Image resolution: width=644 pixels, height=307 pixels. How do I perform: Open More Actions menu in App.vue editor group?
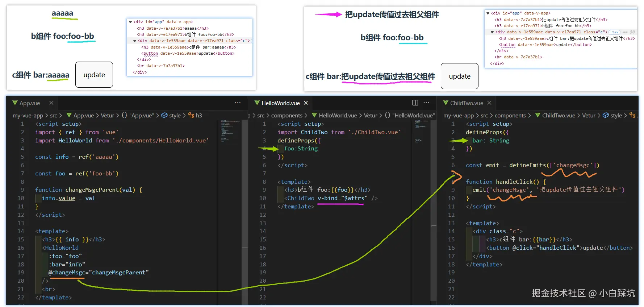click(x=238, y=103)
